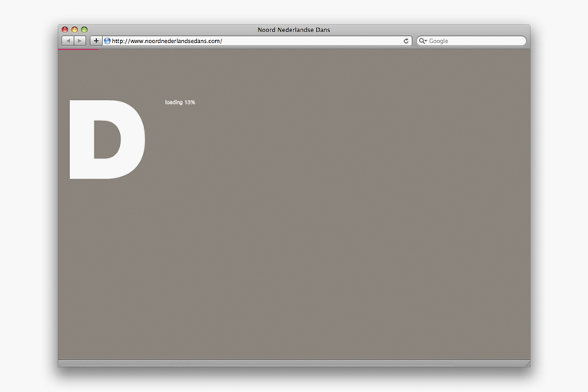Go forward with the right arrow button
Image resolution: width=588 pixels, height=392 pixels.
(80, 41)
